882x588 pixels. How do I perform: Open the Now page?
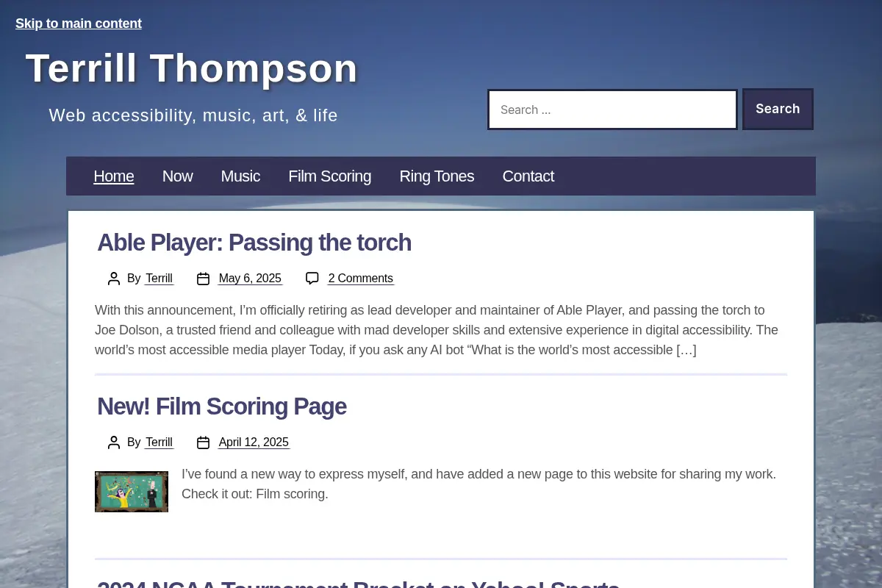[x=177, y=176]
